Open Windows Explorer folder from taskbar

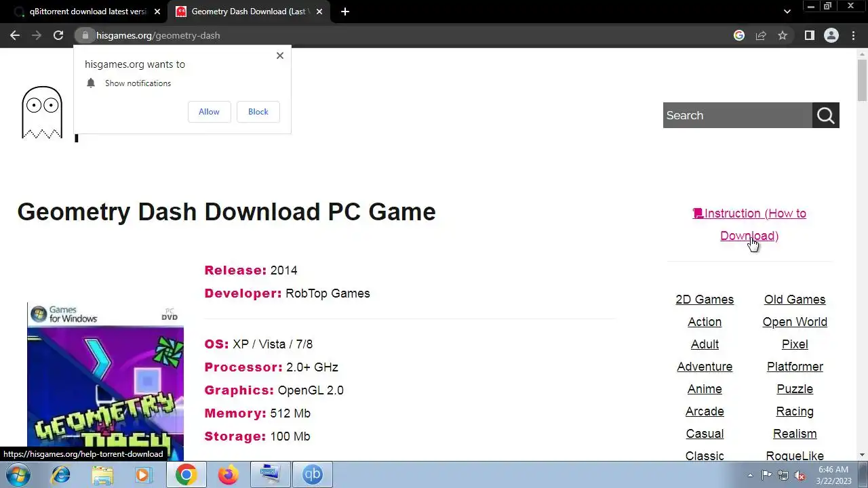102,475
